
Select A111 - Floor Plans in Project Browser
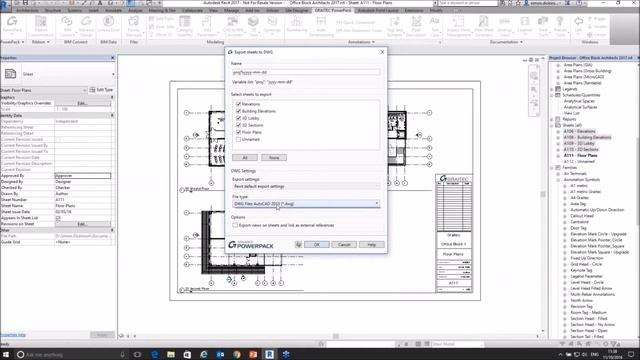click(580, 156)
